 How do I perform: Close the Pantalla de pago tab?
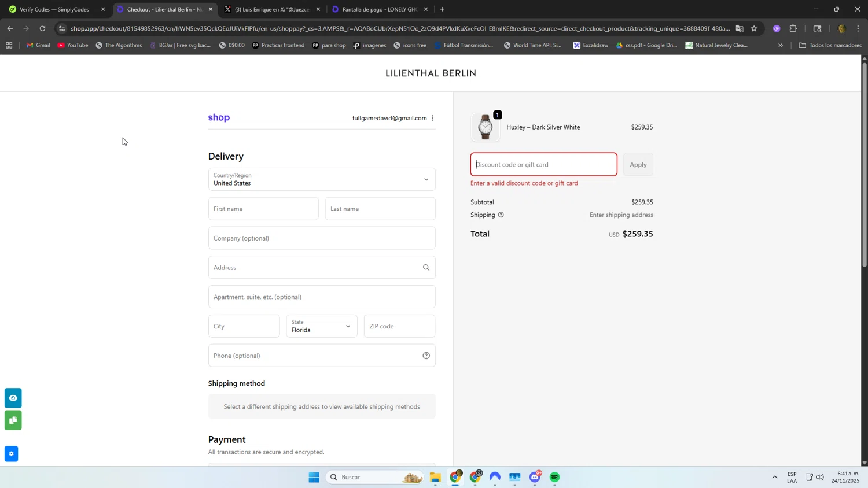pos(426,9)
